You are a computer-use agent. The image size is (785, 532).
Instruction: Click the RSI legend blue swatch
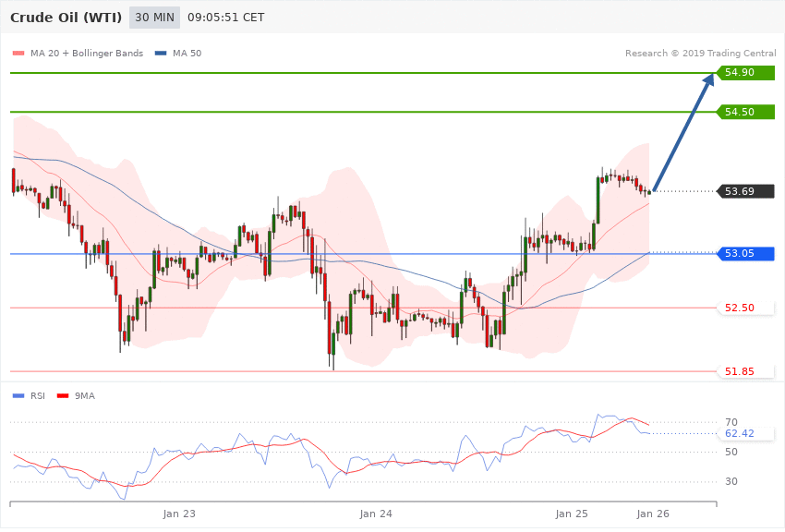[x=18, y=396]
